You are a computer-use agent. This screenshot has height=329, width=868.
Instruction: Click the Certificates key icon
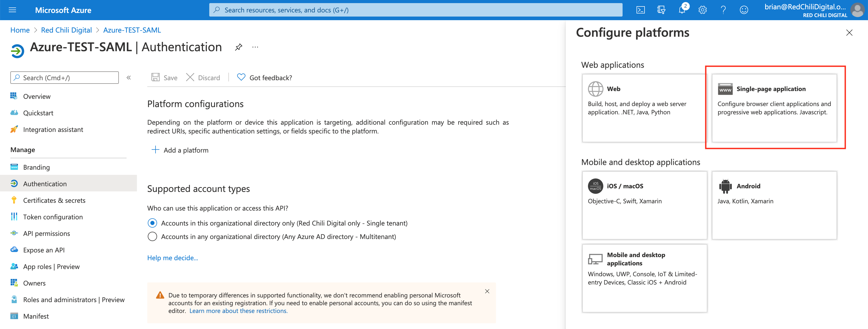tap(14, 200)
